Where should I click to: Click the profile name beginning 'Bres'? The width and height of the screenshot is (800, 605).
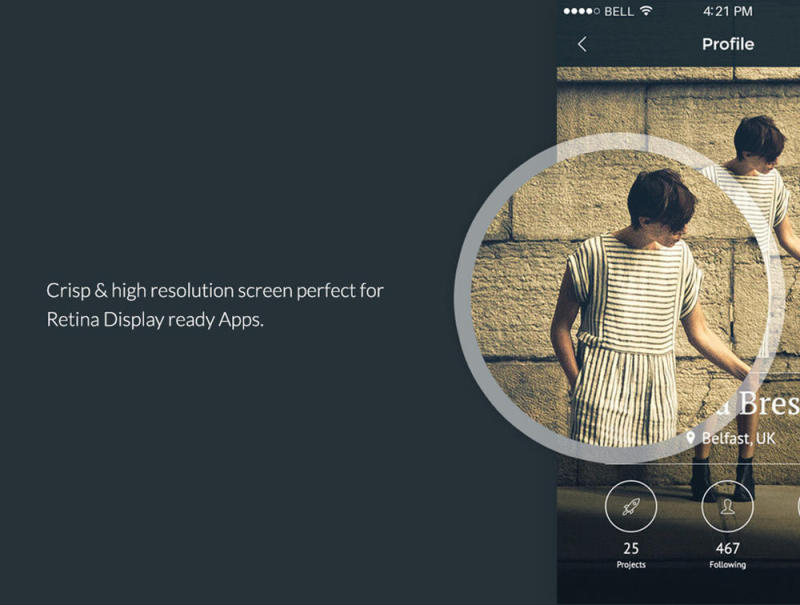[768, 403]
